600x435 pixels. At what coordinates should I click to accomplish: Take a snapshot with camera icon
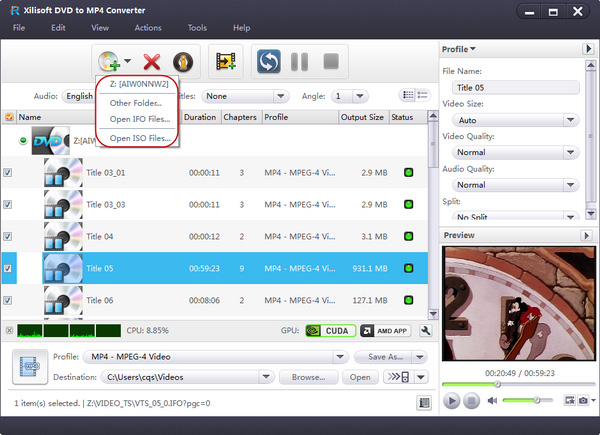583,400
